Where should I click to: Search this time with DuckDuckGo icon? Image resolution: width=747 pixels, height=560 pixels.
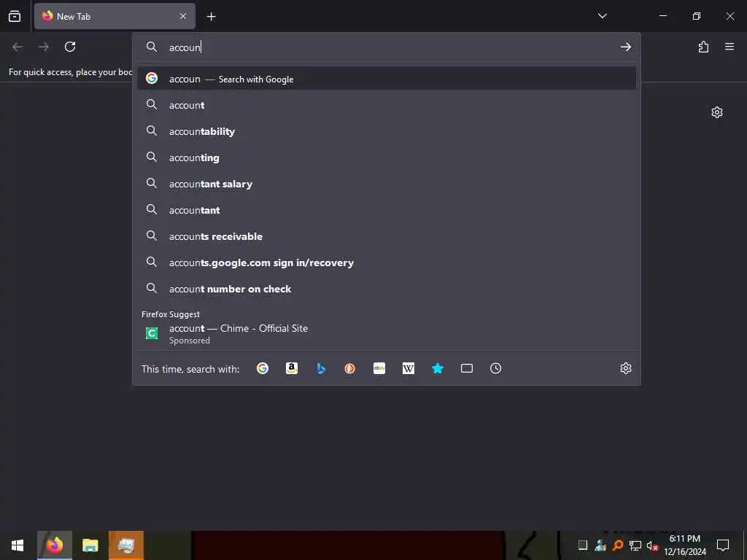coord(349,368)
